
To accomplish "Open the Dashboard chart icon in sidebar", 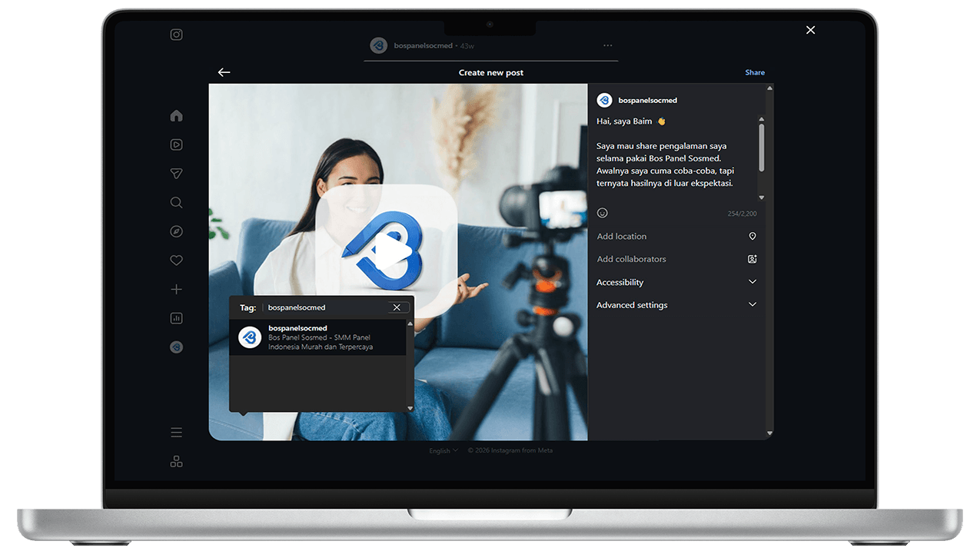I will [x=176, y=318].
